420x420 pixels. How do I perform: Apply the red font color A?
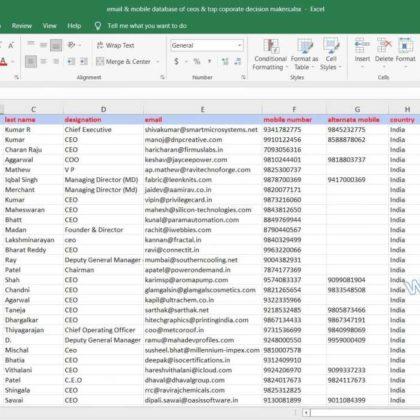(x=3, y=62)
